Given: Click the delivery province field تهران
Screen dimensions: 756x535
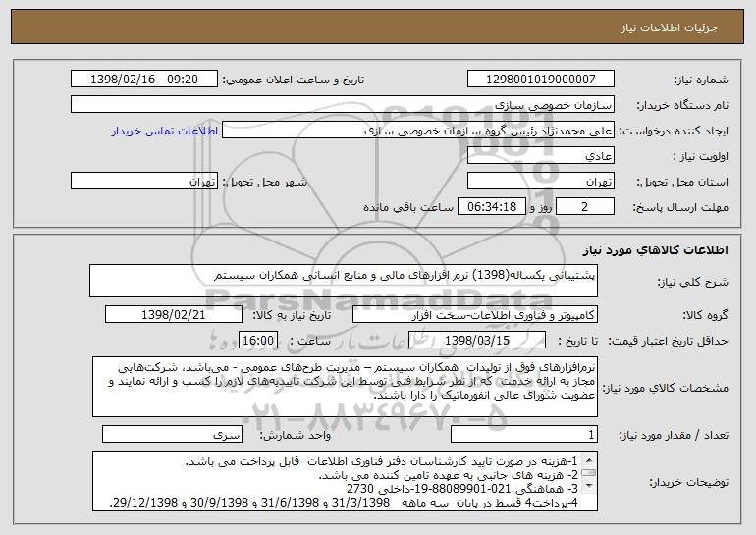Looking at the screenshot, I should tap(540, 182).
